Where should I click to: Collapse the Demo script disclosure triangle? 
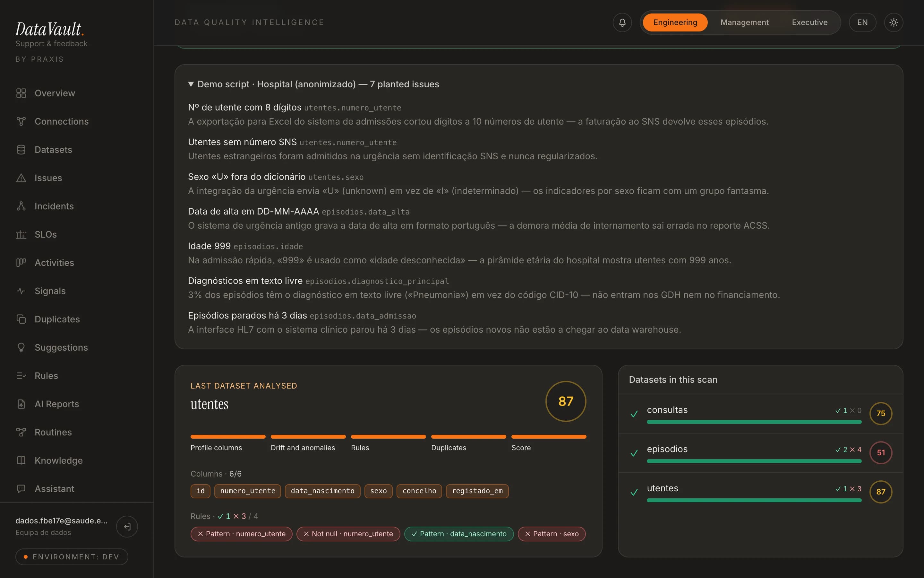click(x=191, y=84)
